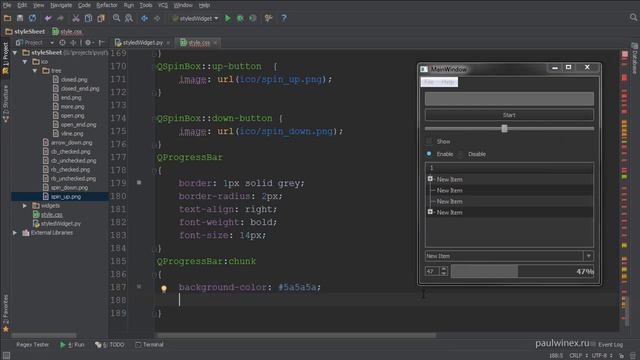Image resolution: width=640 pixels, height=360 pixels.
Task: Open the New Item combo box arrow
Action: pyautogui.click(x=589, y=256)
